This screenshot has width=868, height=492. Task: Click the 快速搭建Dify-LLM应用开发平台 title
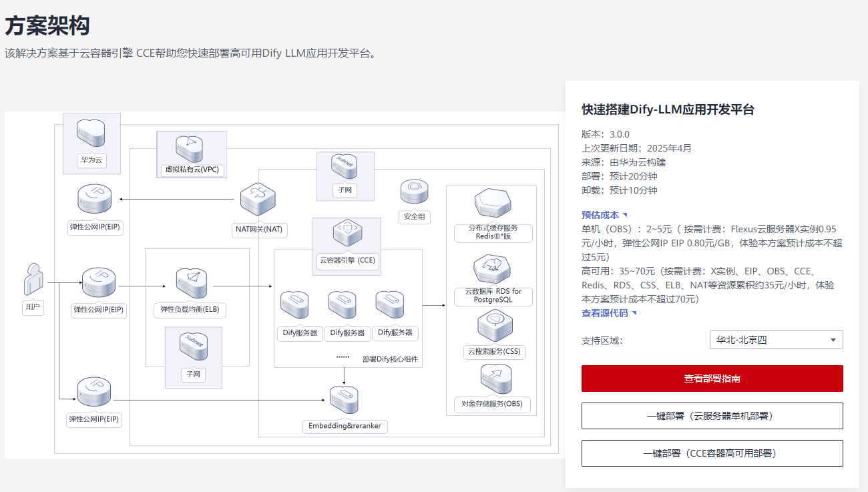668,110
